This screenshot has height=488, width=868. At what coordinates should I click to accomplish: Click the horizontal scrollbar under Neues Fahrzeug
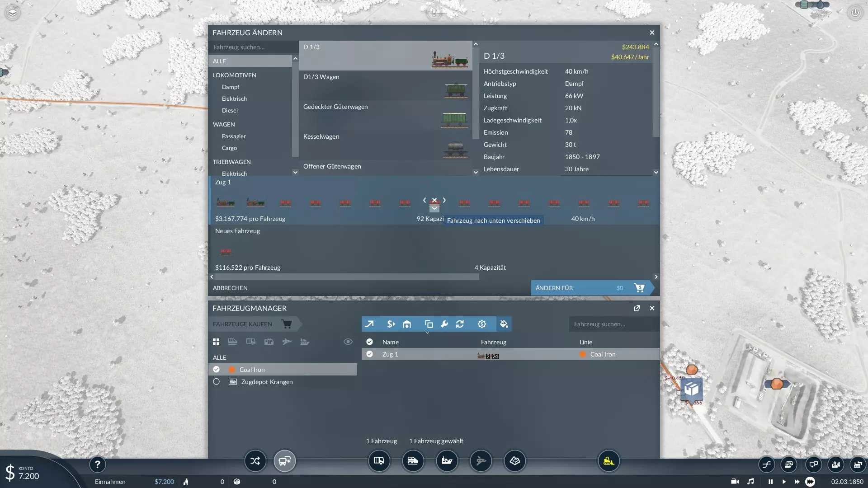pyautogui.click(x=346, y=277)
